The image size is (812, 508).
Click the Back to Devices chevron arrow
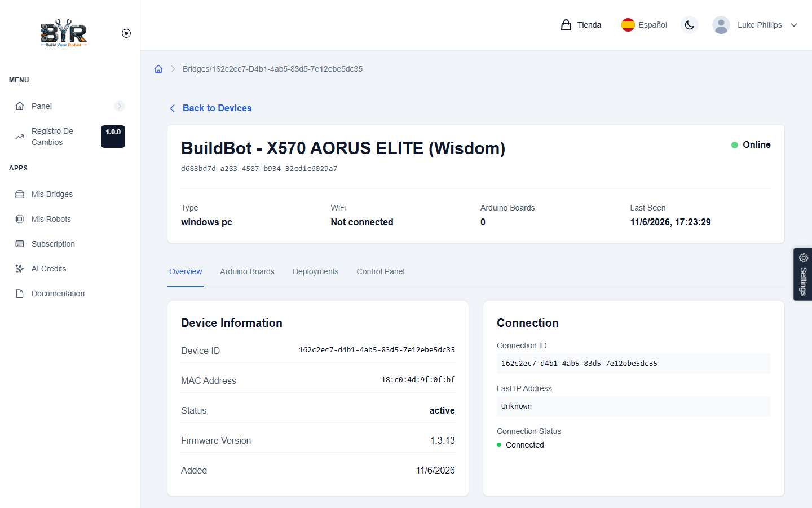tap(173, 108)
